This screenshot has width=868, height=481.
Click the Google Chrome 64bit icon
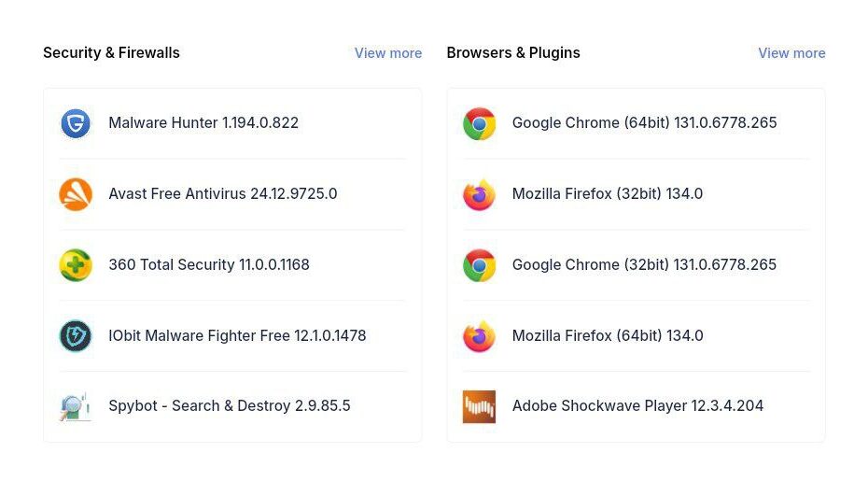click(479, 123)
